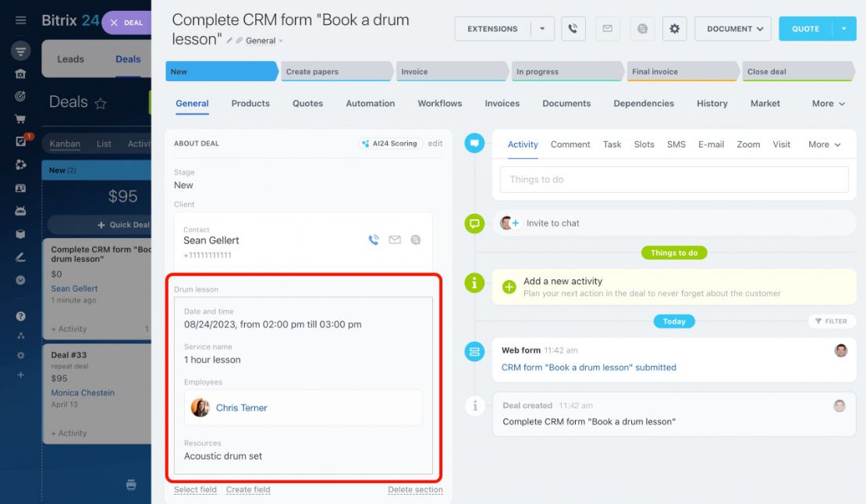This screenshot has width=866, height=504.
Task: Select the SMS tab
Action: (676, 144)
